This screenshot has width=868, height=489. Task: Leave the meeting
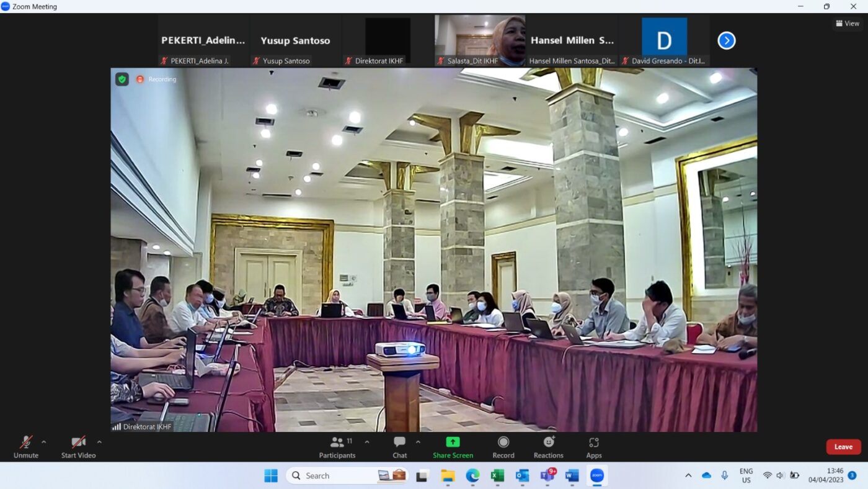[x=843, y=447]
